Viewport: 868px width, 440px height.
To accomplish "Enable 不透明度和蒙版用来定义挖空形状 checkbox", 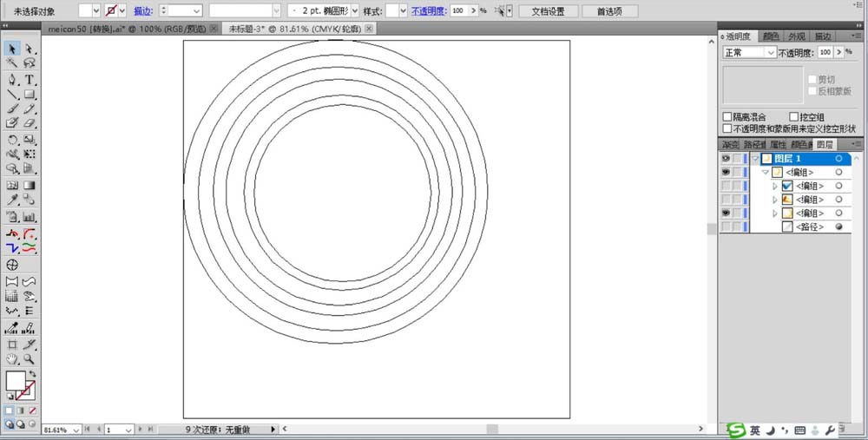I will point(727,128).
